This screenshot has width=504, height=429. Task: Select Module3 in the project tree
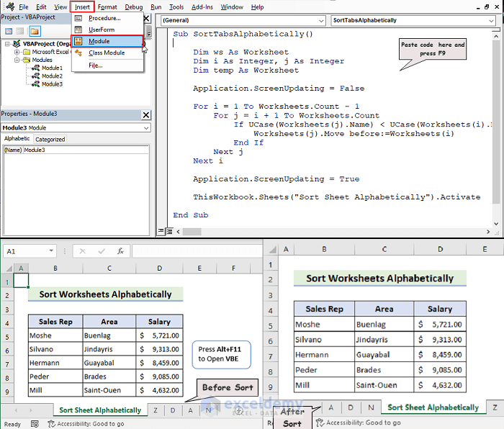[52, 84]
